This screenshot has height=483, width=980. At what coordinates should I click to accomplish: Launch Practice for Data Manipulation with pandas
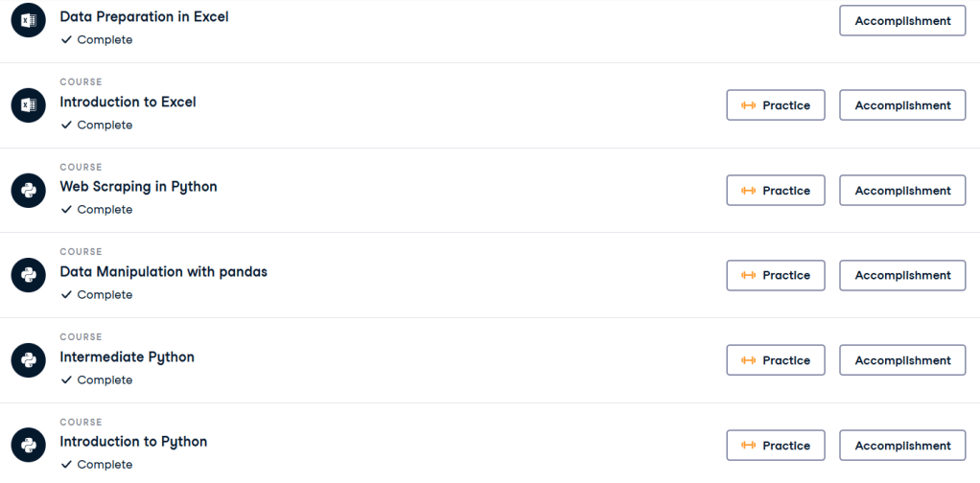(775, 275)
